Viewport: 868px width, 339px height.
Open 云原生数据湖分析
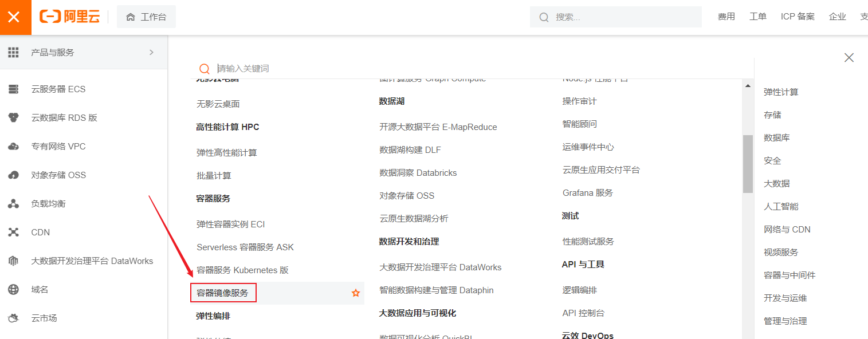(414, 219)
